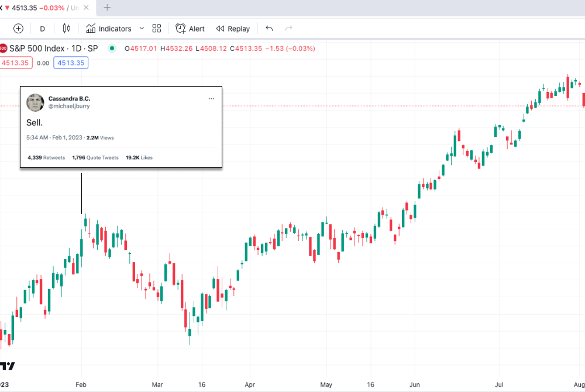Open the D timeframe interval dropdown
Viewport: 585px width, 392px height.
coord(42,29)
